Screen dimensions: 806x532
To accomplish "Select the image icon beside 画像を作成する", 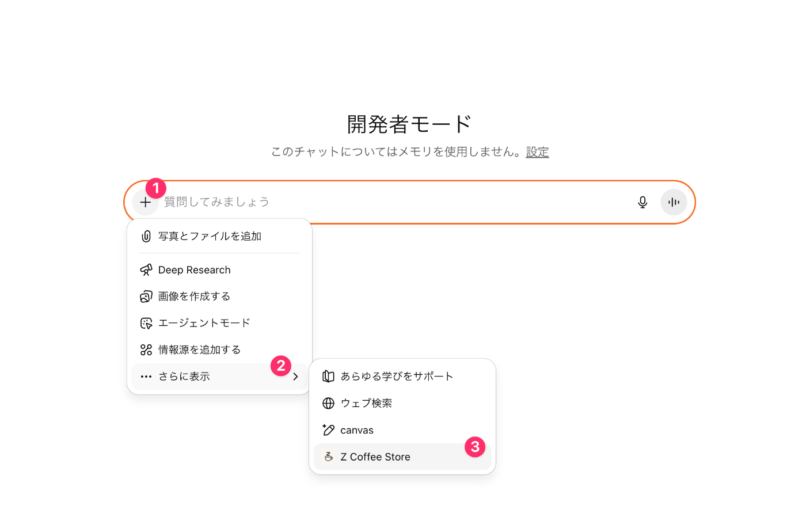I will (146, 296).
